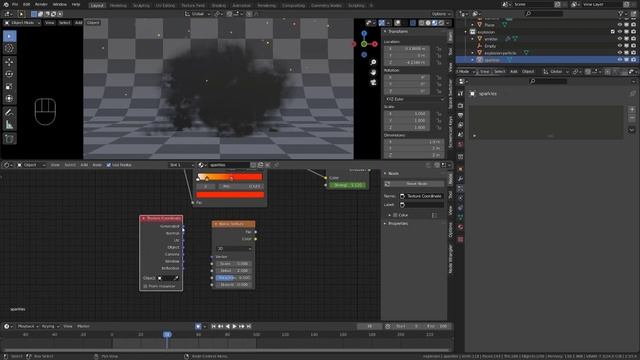Click the orange color ramp gradient bar
Screen dimensions: 640x360
coord(230,177)
